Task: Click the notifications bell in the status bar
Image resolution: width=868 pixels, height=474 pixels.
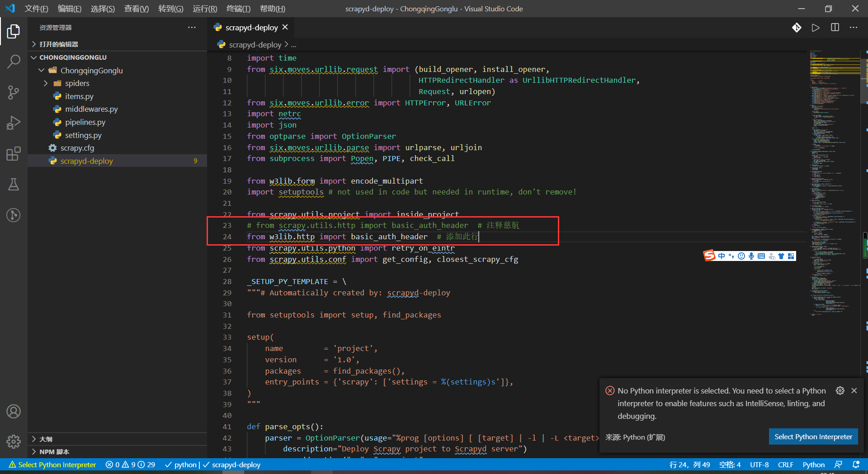Action: coord(856,465)
